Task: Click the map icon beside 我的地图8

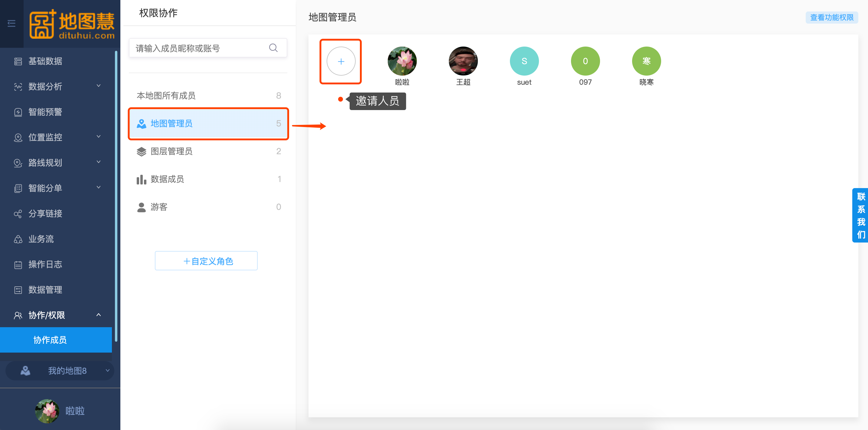Action: [x=25, y=371]
